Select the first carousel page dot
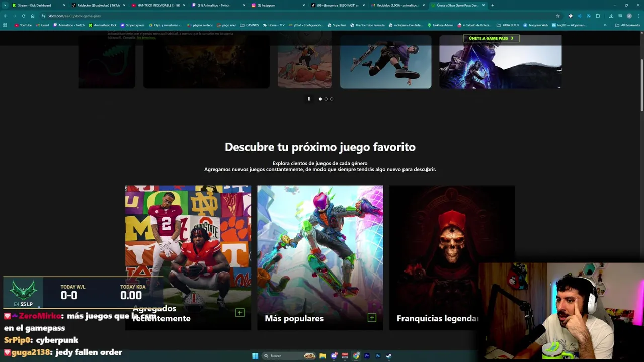 click(320, 99)
